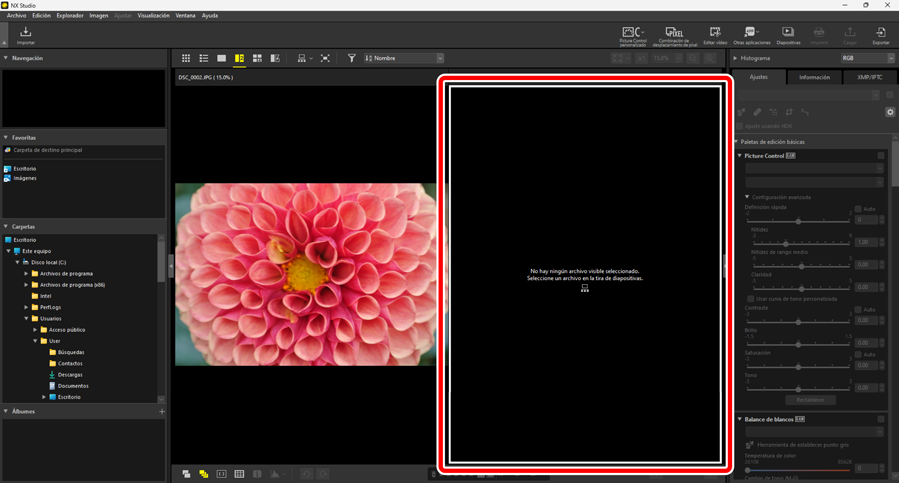Expand the Archivos de programa folder
This screenshot has height=483, width=899.
tap(27, 273)
